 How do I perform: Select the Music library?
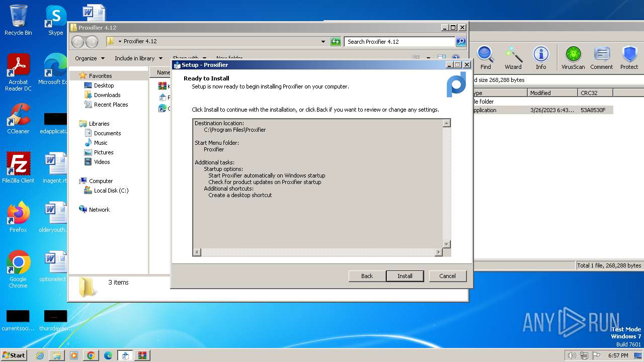[101, 143]
